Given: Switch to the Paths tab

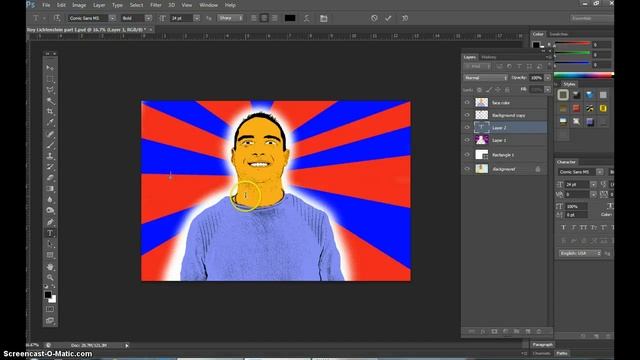Looking at the screenshot, I should click(562, 353).
